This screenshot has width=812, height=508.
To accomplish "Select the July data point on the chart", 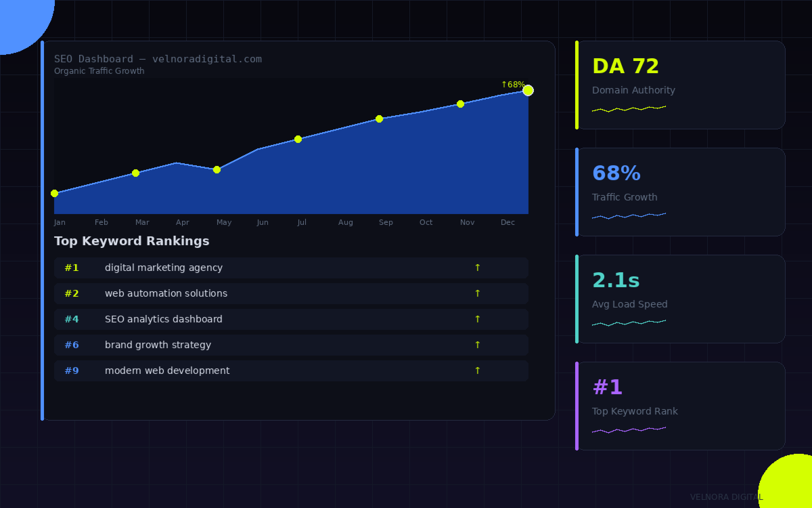I will [x=298, y=139].
